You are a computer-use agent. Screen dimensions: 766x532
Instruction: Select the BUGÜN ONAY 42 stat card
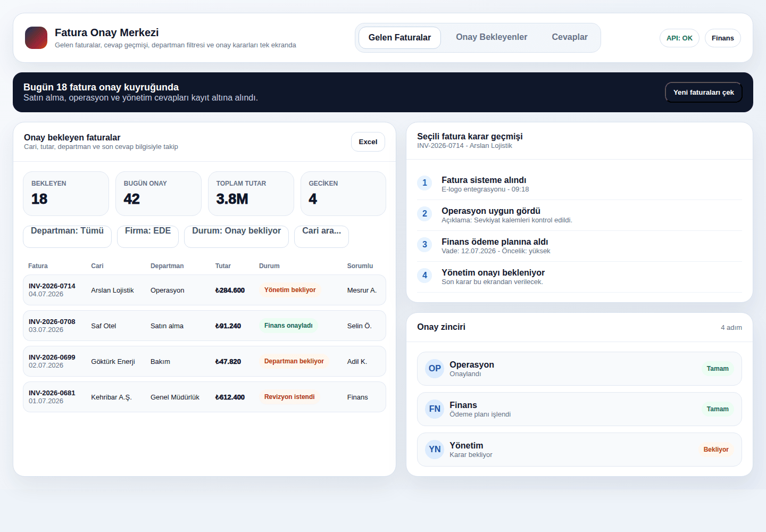(x=159, y=194)
